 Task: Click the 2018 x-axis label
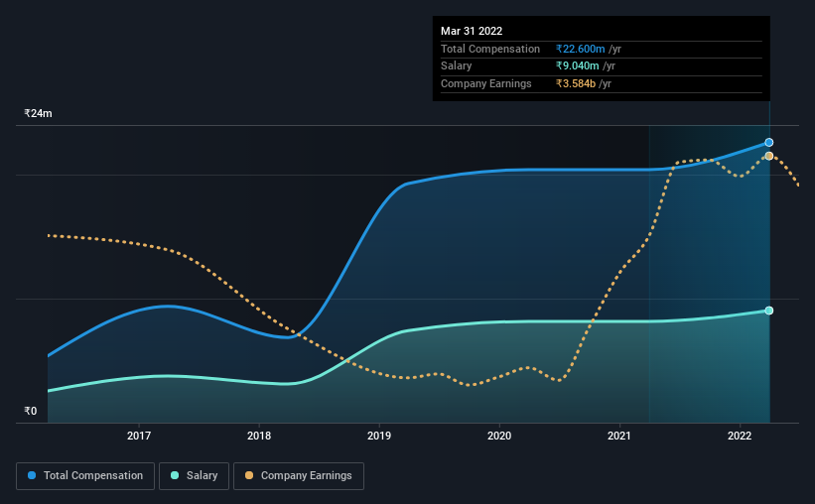click(259, 436)
